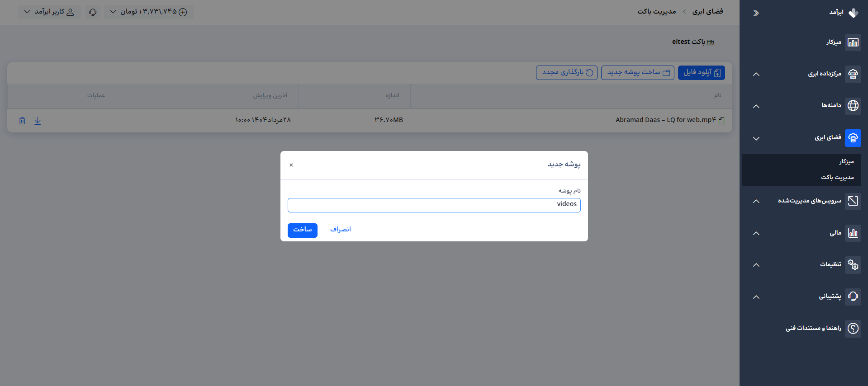This screenshot has height=386, width=868.
Task: Click the دامنه‌ها globe icon
Action: (853, 106)
